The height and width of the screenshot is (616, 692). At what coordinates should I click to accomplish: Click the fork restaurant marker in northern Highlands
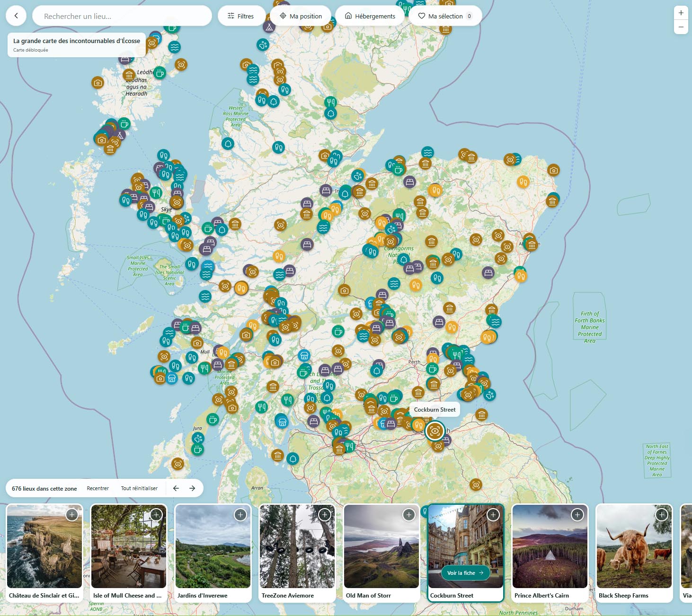coord(330,102)
